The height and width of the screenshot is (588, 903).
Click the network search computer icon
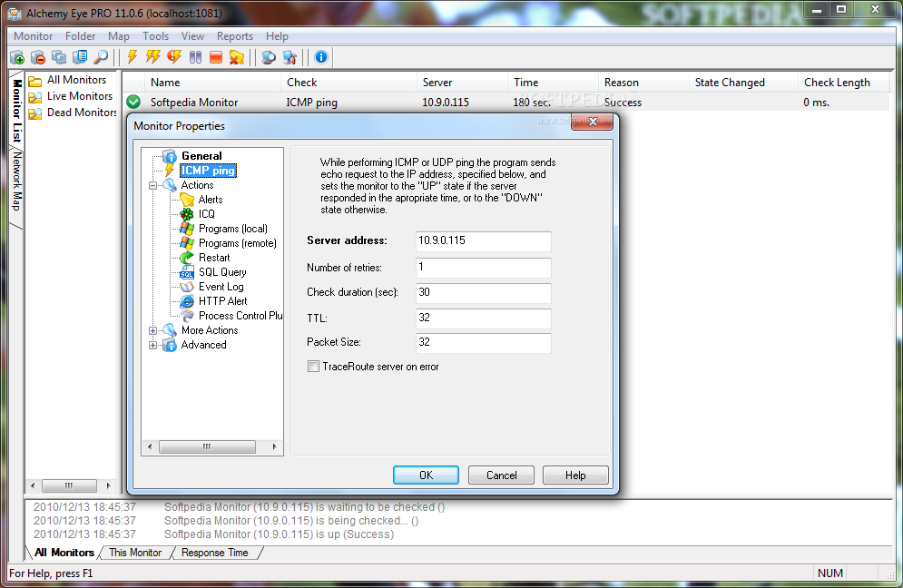pos(269,57)
